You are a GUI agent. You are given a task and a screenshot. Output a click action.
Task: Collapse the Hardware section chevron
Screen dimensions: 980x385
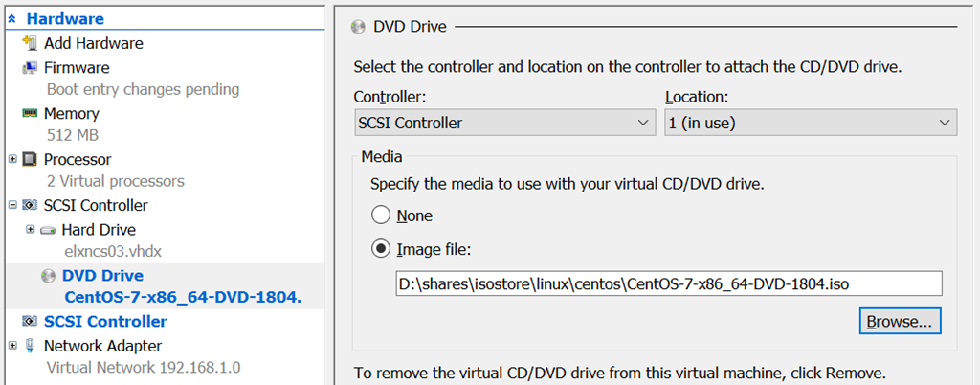pos(11,19)
